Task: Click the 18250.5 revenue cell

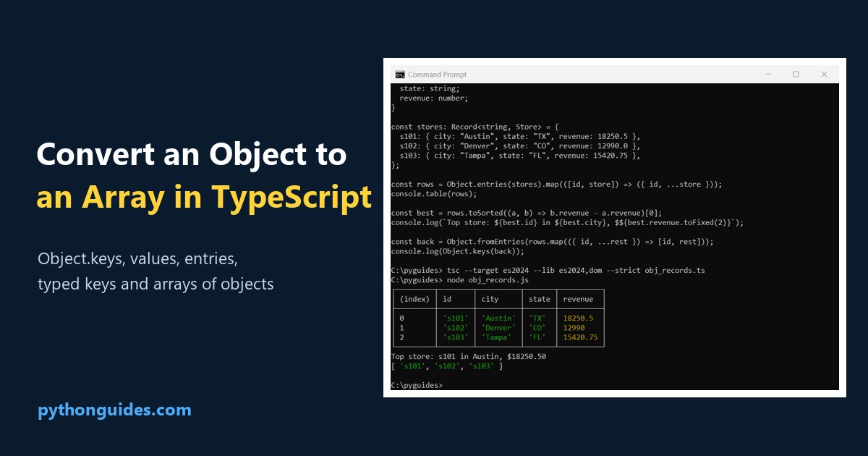Action: pos(578,318)
